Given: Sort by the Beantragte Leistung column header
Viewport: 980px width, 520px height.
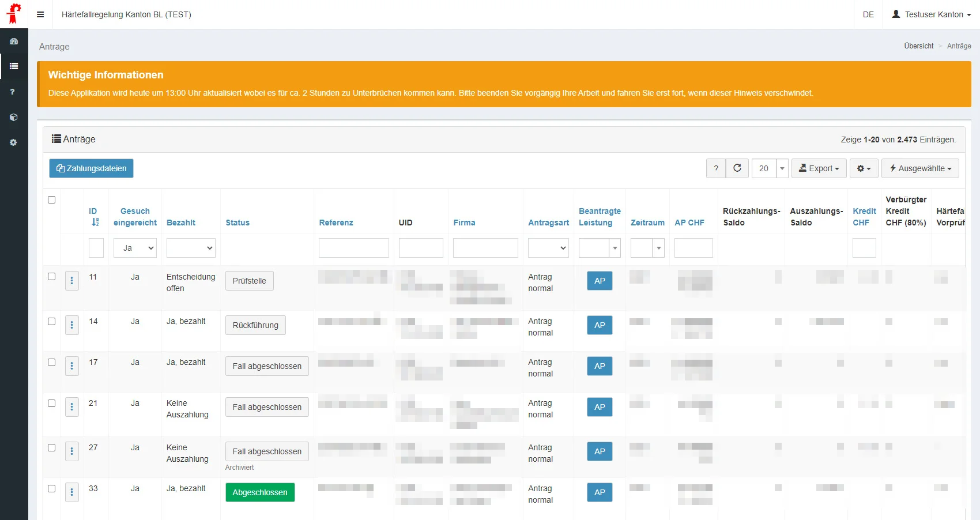Looking at the screenshot, I should 600,217.
